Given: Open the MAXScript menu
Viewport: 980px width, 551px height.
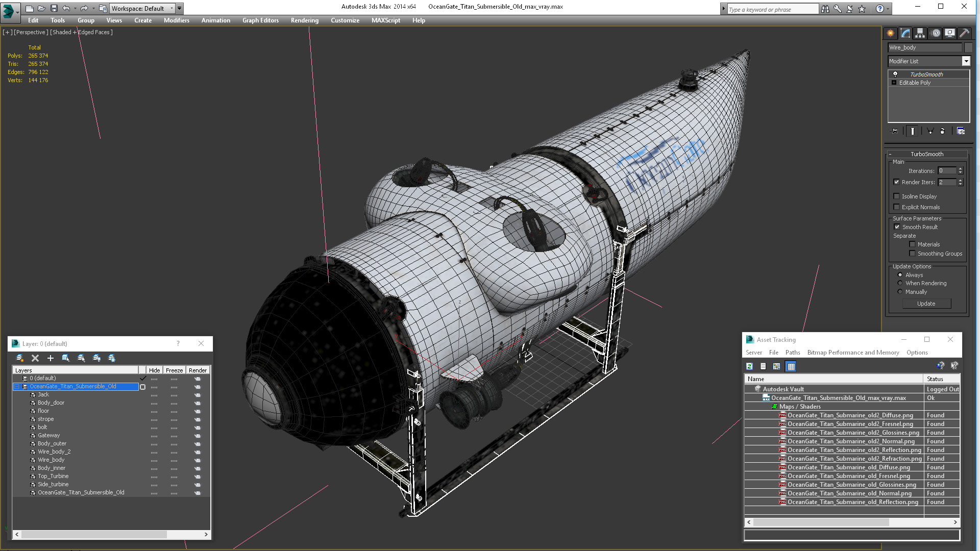Looking at the screenshot, I should pos(386,20).
